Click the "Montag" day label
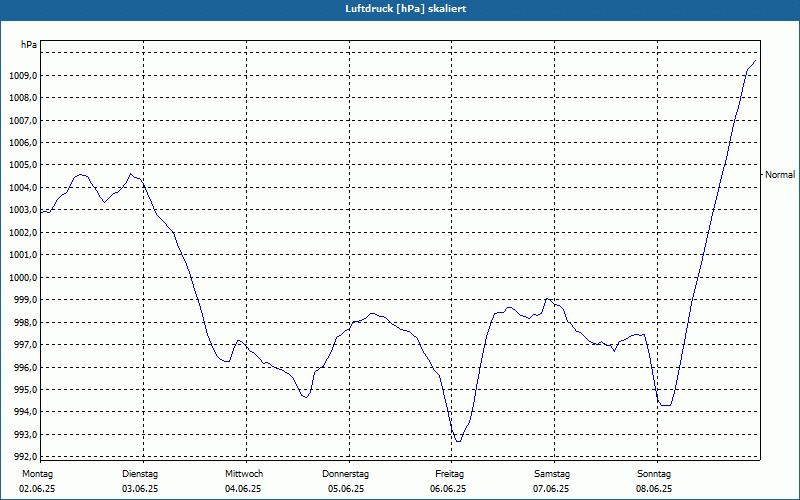Viewport: 800px width, 500px height. [37, 474]
